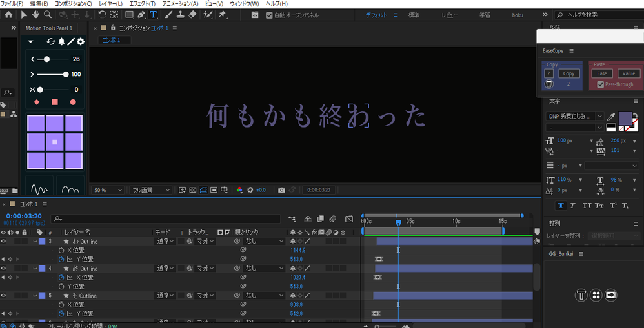Hide the わ Outline layer
Screen dimensions: 644x328
(x=3, y=241)
